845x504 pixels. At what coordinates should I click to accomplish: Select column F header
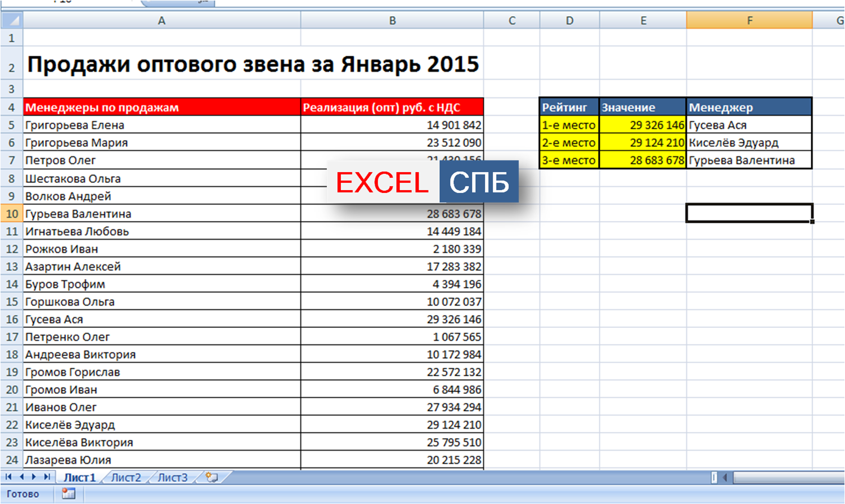tap(749, 21)
